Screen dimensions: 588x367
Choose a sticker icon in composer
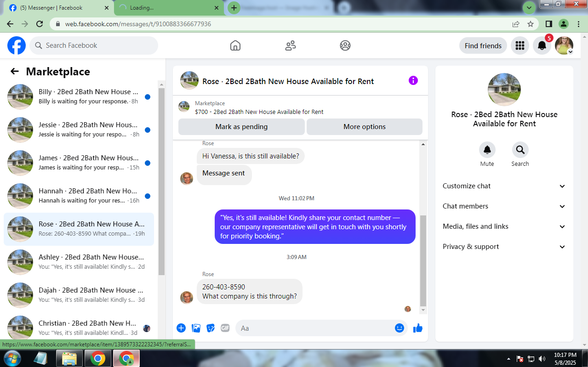[211, 328]
